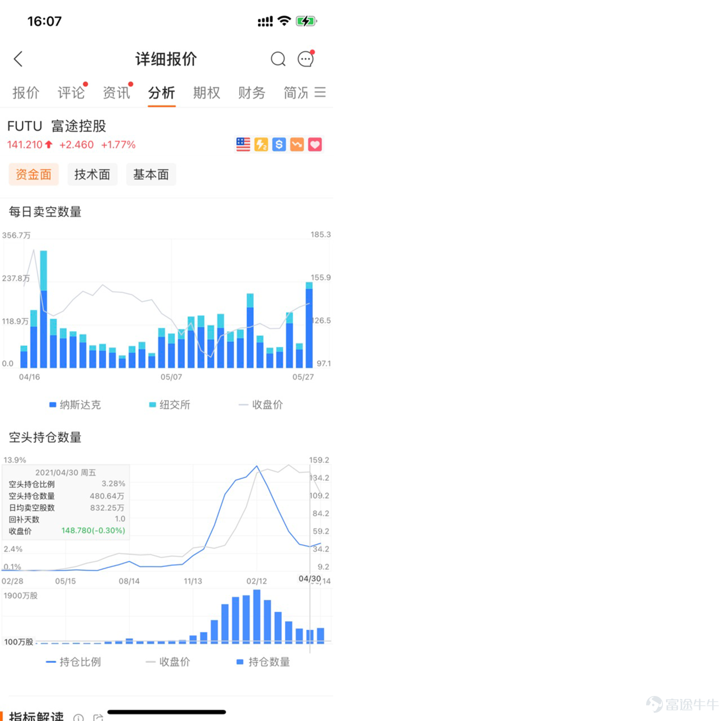The width and height of the screenshot is (728, 721).
Task: Tap the peak of short interest line
Action: pyautogui.click(x=257, y=466)
